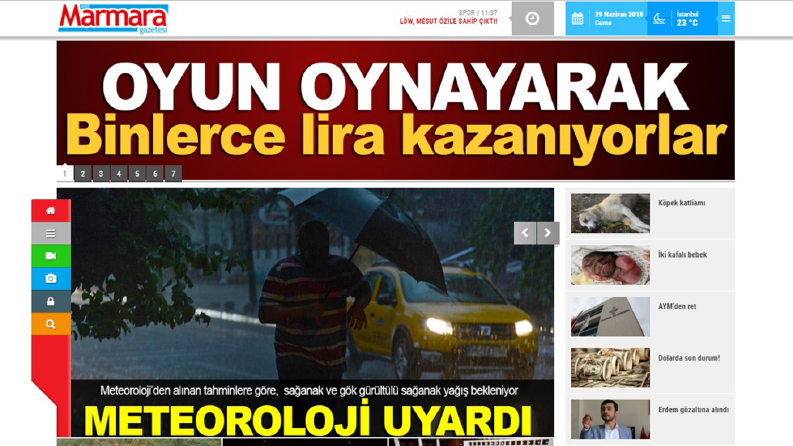Click the '29 Haziran 2018' date text

pos(619,15)
